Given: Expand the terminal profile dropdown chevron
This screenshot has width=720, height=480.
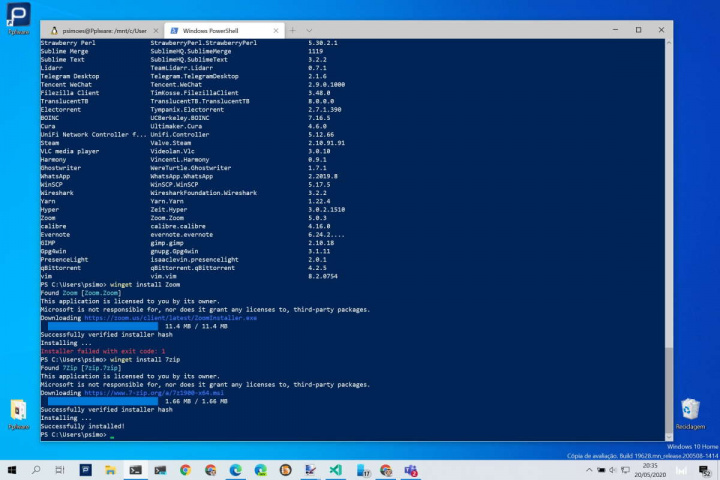Looking at the screenshot, I should coord(310,30).
